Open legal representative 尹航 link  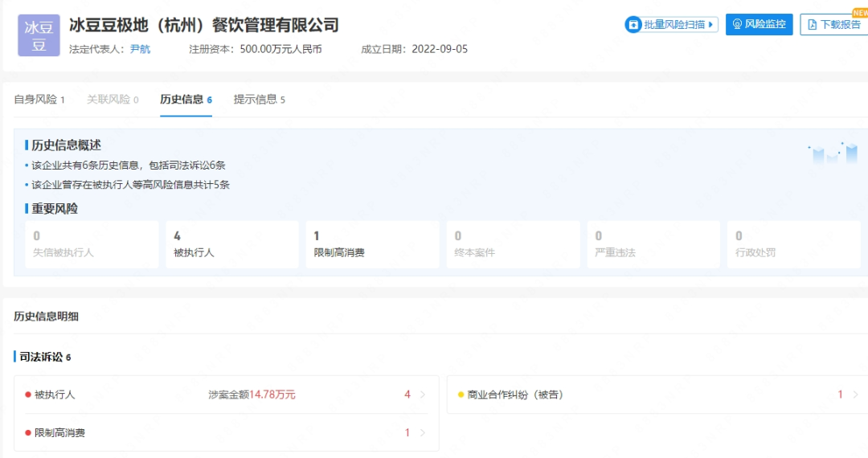coord(140,49)
